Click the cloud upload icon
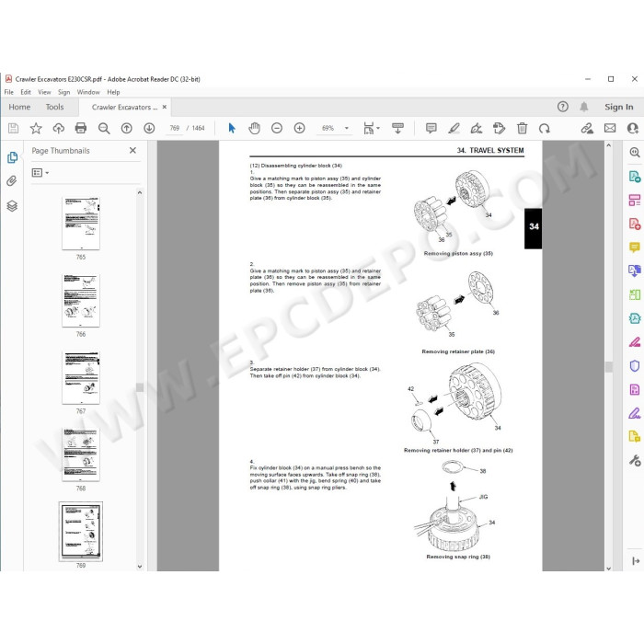 coord(58,129)
